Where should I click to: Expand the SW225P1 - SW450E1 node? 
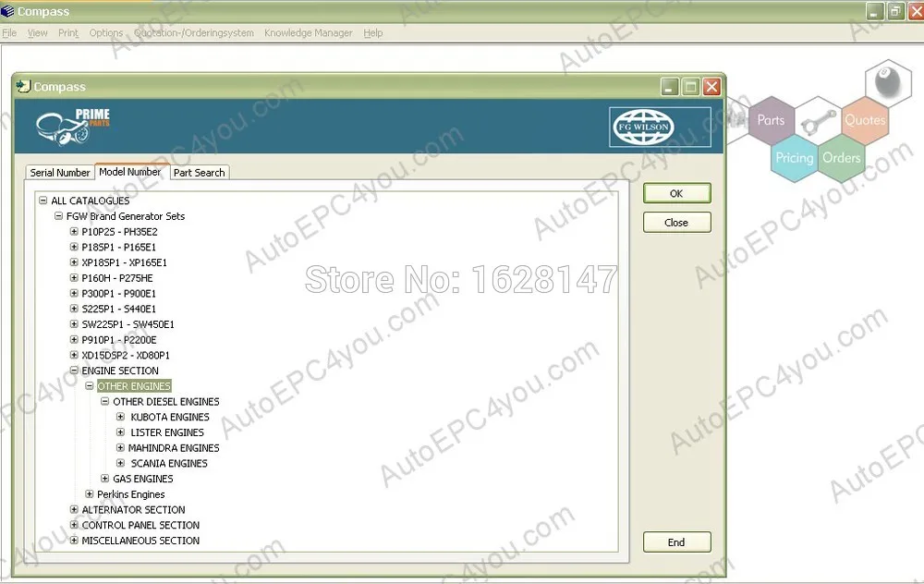(x=74, y=324)
